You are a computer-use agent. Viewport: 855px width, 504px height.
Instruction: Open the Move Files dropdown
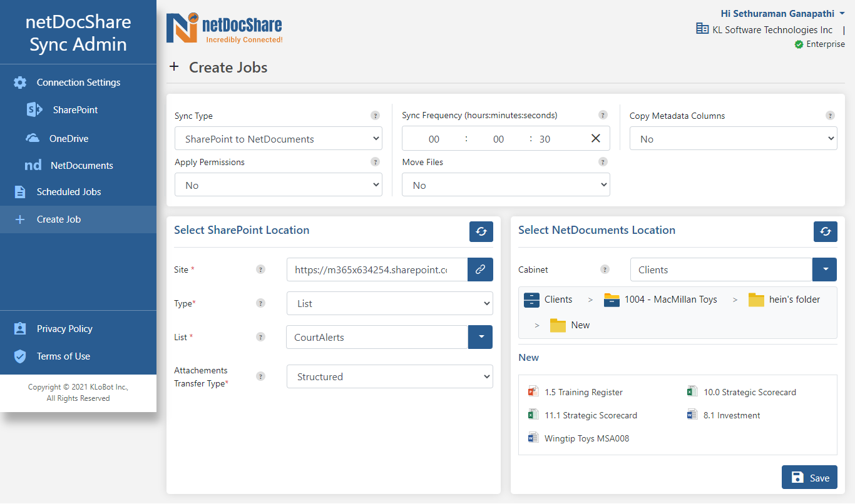(x=506, y=185)
